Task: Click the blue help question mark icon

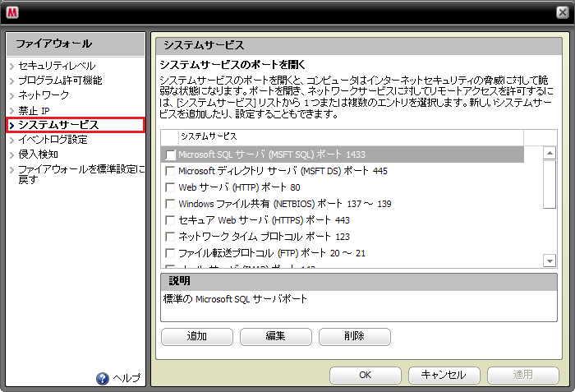Action: (x=103, y=378)
